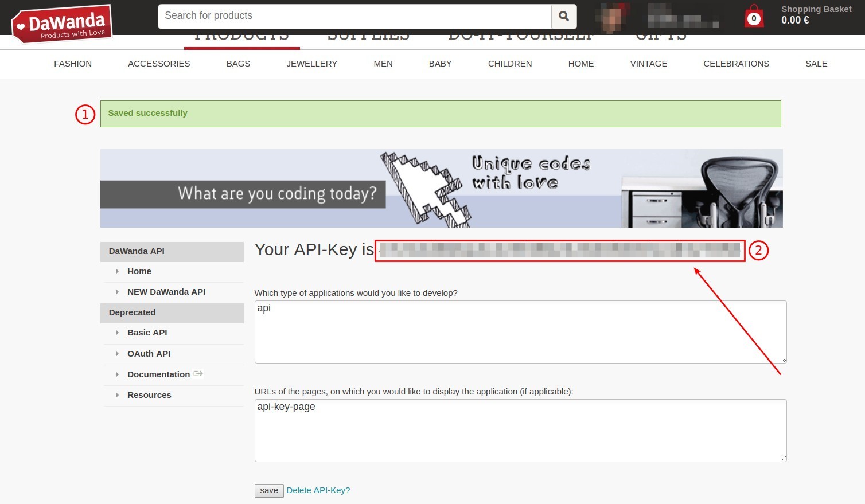Screen dimensions: 865x504
Task: Click the save button
Action: 269,490
